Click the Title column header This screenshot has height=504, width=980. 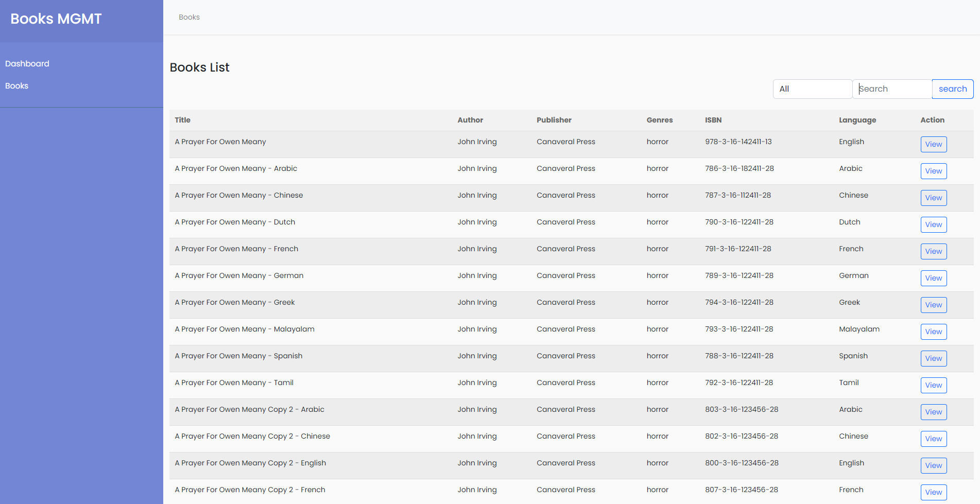(182, 120)
